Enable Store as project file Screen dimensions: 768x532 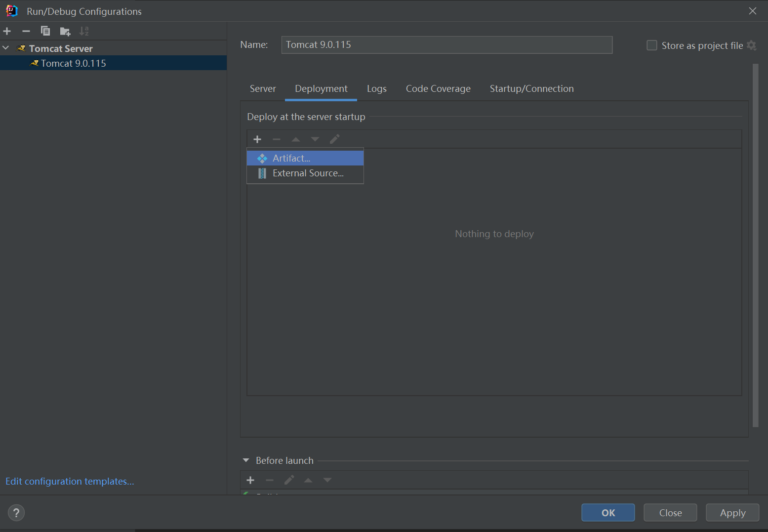click(652, 45)
